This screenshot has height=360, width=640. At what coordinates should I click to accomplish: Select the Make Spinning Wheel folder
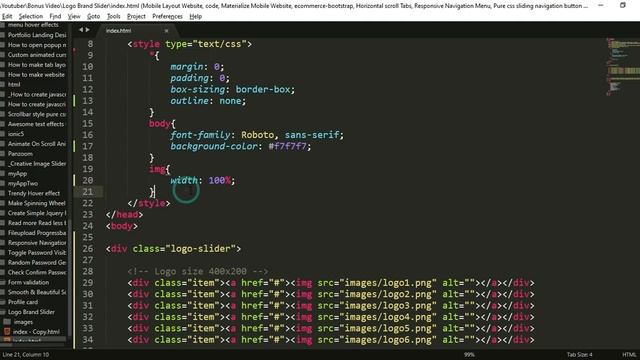point(36,203)
